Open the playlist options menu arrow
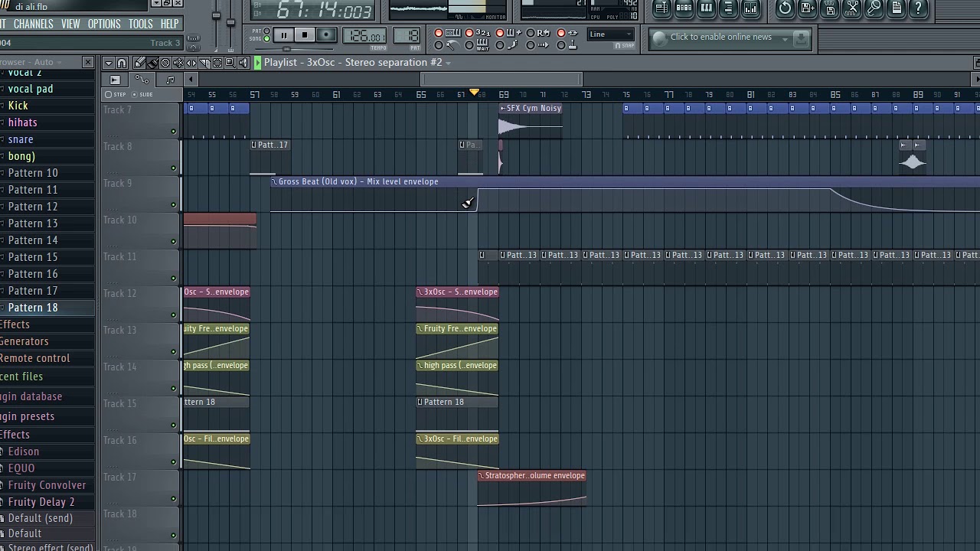 click(109, 63)
